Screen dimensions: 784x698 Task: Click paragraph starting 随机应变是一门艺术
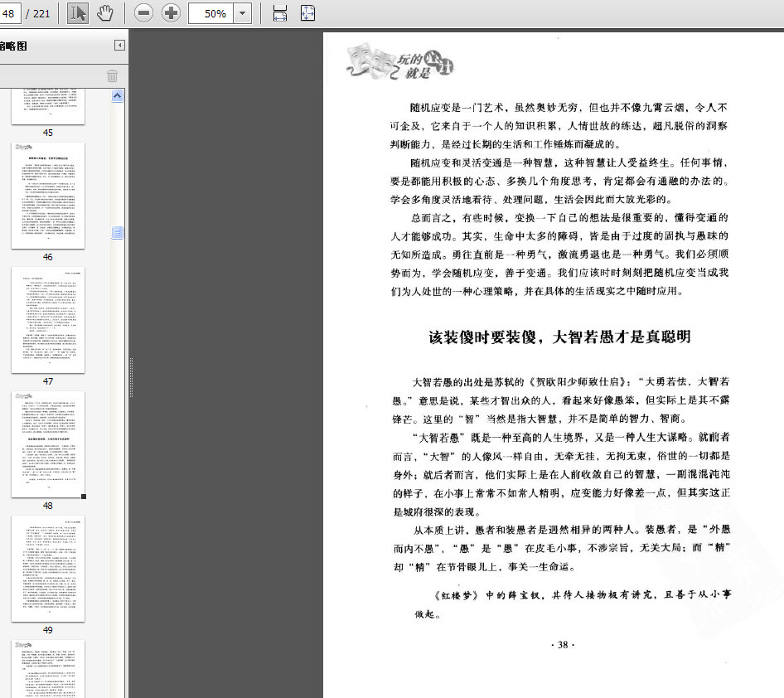point(559,125)
